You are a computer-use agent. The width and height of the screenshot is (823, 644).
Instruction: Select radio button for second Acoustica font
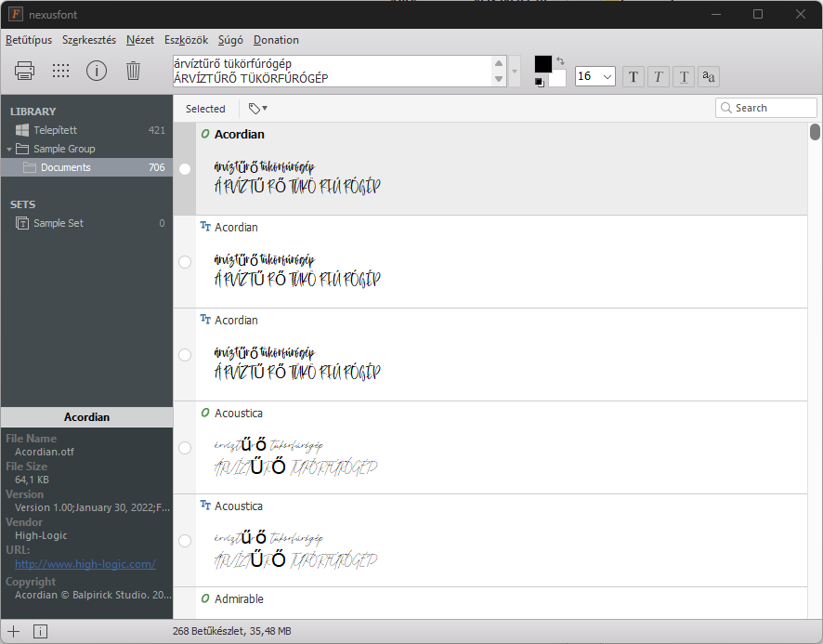[185, 541]
